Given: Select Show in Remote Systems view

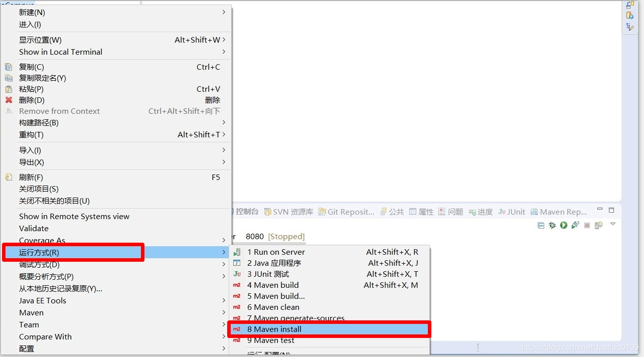Looking at the screenshot, I should [117, 216].
